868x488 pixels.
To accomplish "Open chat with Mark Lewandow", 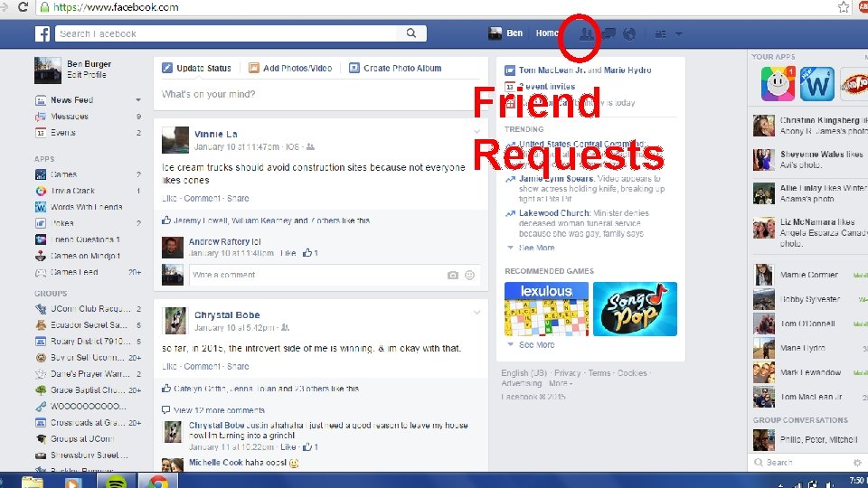I will point(808,372).
